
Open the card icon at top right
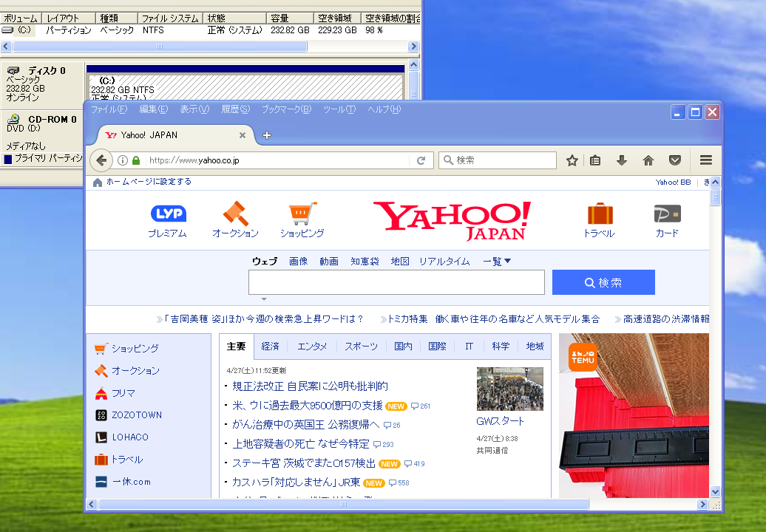pyautogui.click(x=668, y=214)
